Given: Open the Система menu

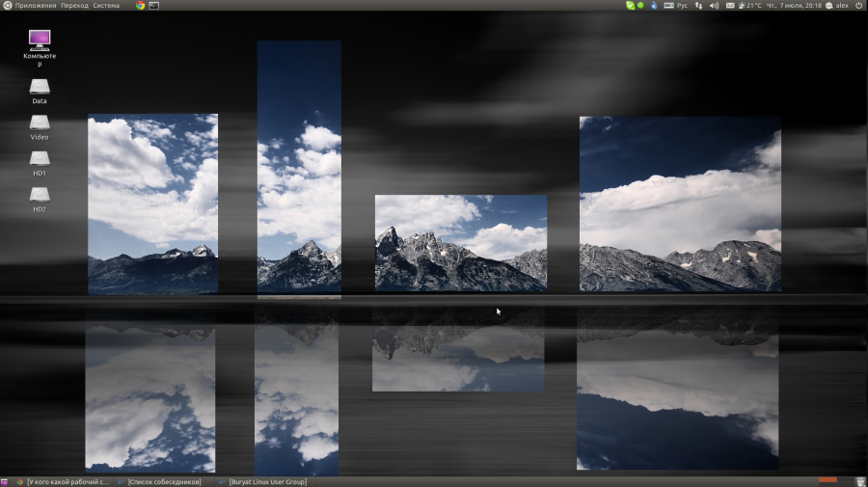Looking at the screenshot, I should click(x=106, y=6).
